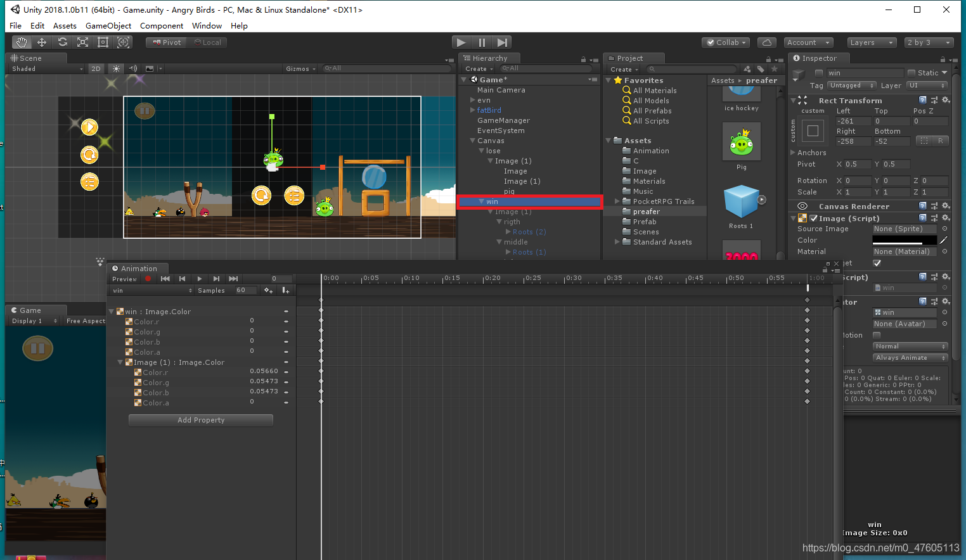This screenshot has height=560, width=966.
Task: Select the Scale tool
Action: [x=82, y=42]
